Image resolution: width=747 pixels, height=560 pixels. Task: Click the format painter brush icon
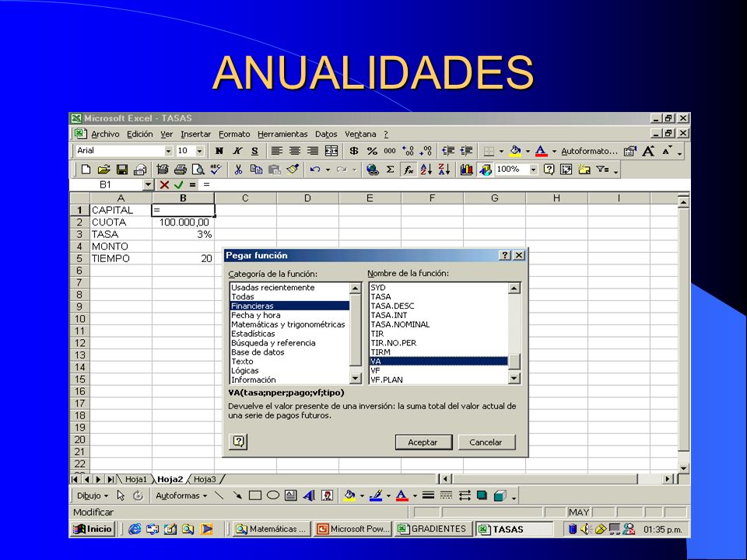pyautogui.click(x=293, y=169)
